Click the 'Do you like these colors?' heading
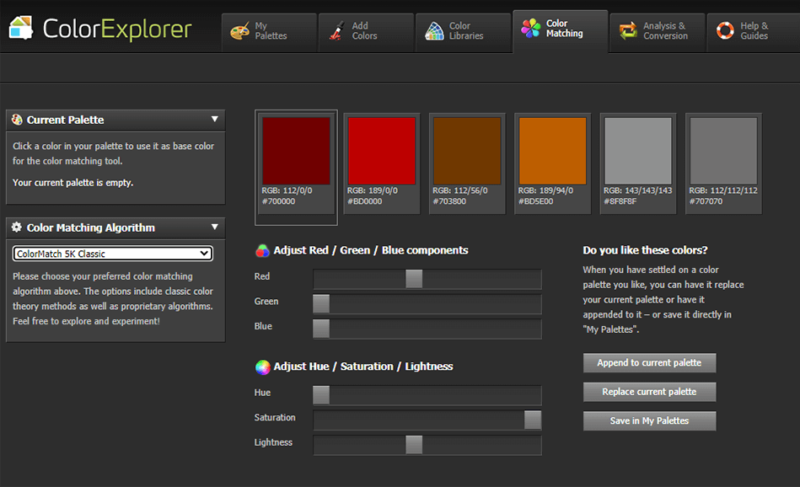Screen dimensions: 800x487 coord(645,250)
